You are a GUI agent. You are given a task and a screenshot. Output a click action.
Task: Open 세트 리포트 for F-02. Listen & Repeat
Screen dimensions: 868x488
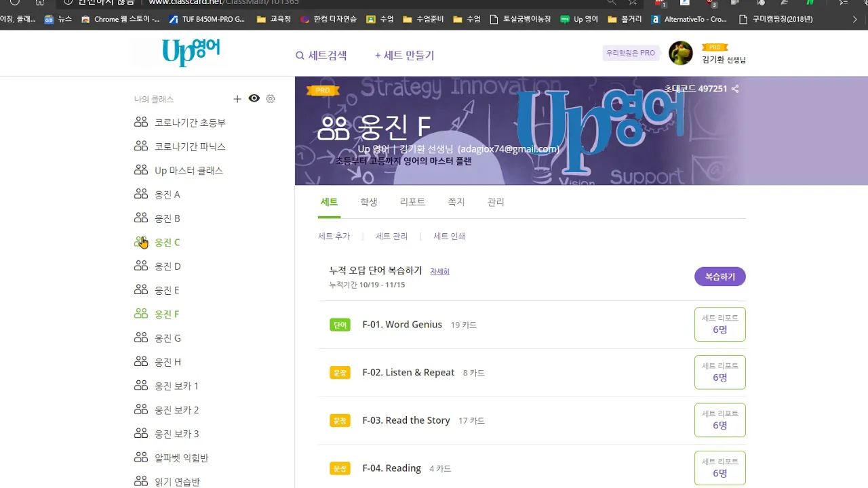pos(720,372)
